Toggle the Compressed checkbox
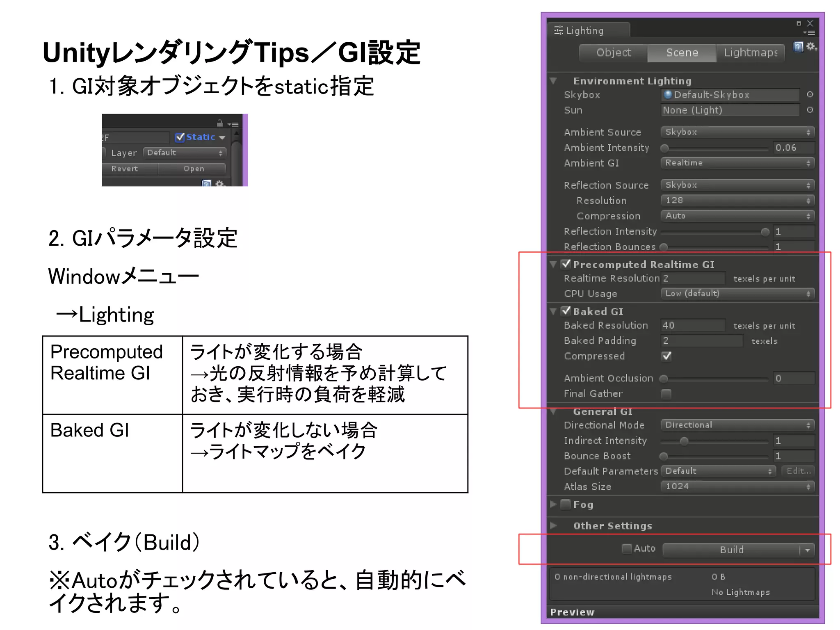The width and height of the screenshot is (840, 630). click(x=667, y=356)
